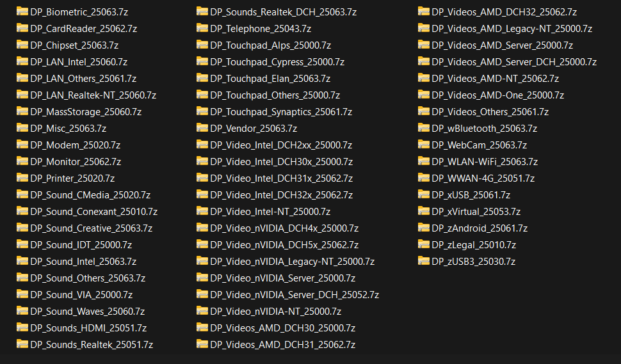Image resolution: width=621 pixels, height=364 pixels.
Task: Click icon of DP_Videos_AMD_DCH31_25062.7z
Action: tap(202, 344)
